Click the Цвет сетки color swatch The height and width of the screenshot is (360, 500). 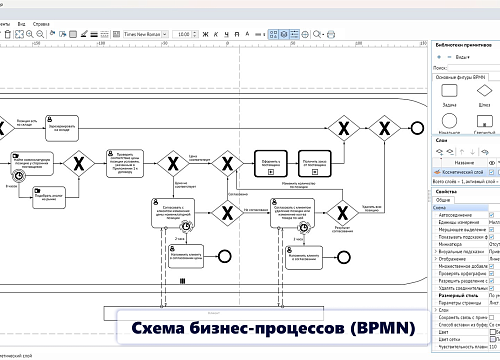click(492, 339)
